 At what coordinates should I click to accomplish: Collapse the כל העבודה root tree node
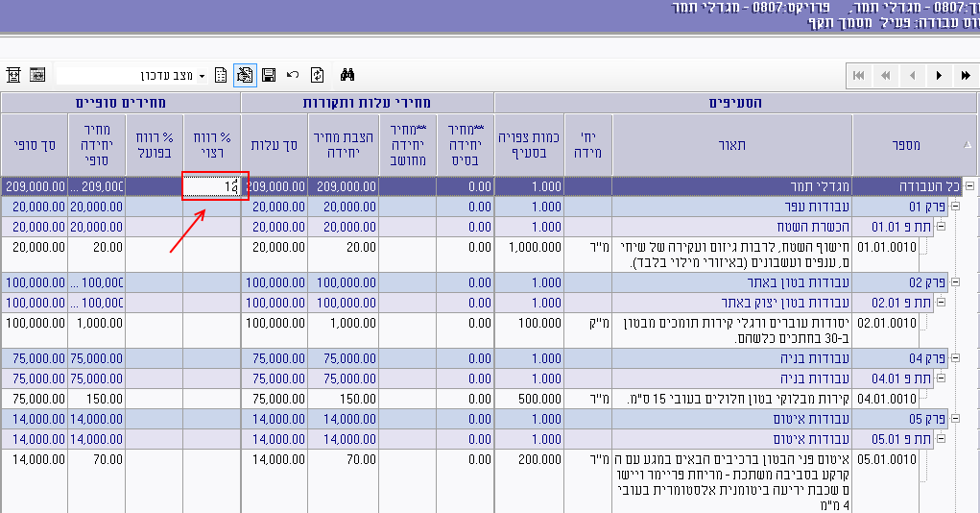coord(969,187)
